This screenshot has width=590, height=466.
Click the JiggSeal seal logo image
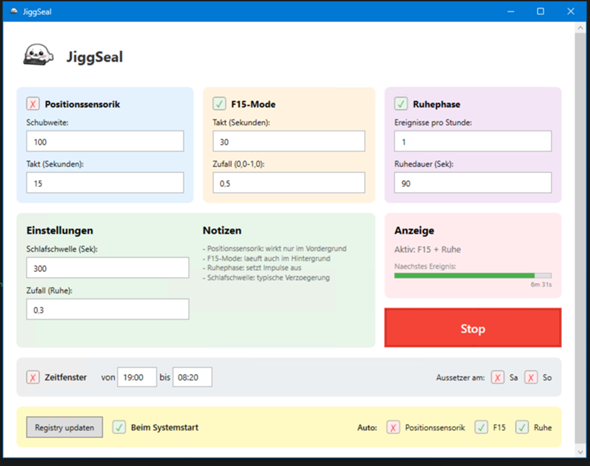[38, 55]
